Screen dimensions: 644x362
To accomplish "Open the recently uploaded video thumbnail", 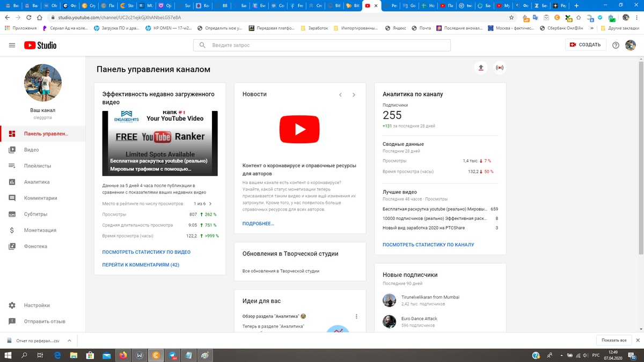I will point(160,143).
